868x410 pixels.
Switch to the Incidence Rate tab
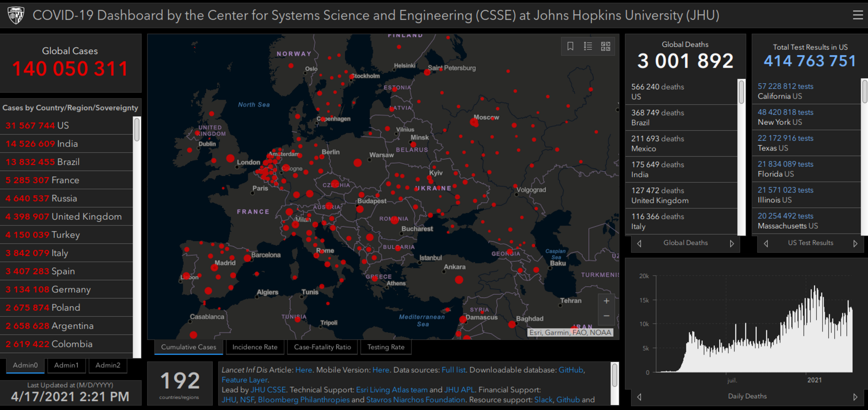(x=255, y=347)
